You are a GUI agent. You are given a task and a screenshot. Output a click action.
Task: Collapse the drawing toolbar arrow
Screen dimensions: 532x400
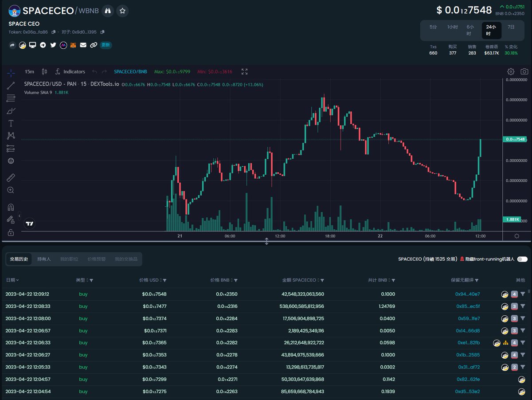click(19, 216)
